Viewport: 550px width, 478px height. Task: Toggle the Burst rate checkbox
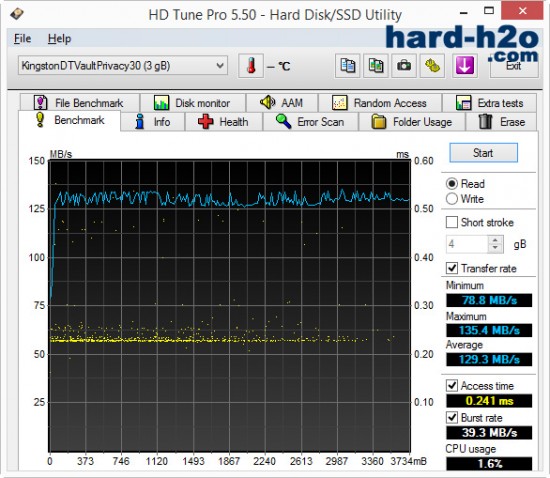pyautogui.click(x=452, y=417)
